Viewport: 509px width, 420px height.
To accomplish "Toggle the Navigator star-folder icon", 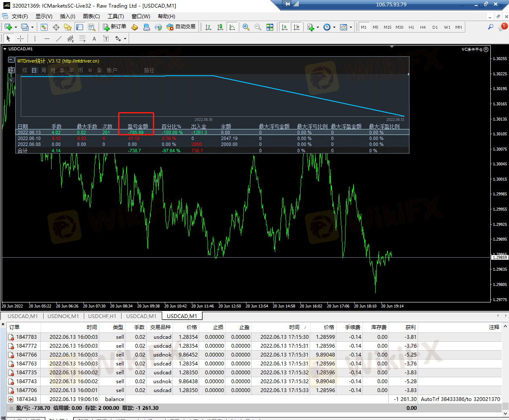I will pyautogui.click(x=68, y=27).
